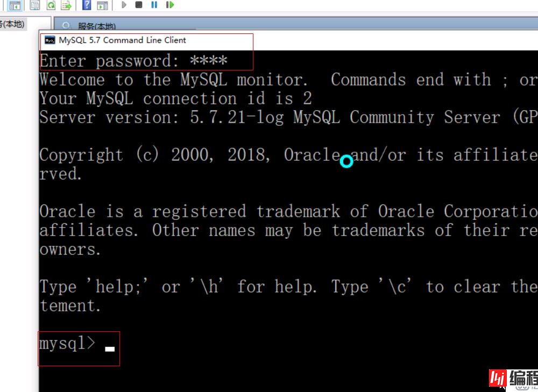Click the show/hide action pane icon

102,5
